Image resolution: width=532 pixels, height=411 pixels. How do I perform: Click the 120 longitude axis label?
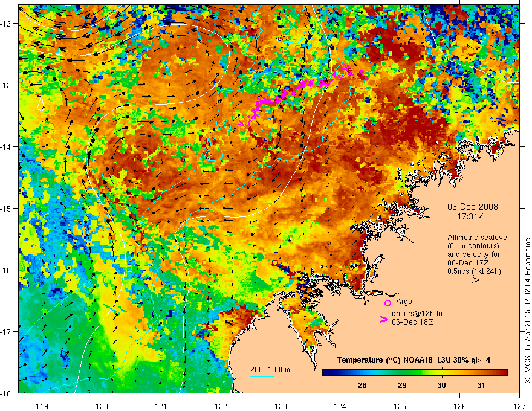coord(102,406)
